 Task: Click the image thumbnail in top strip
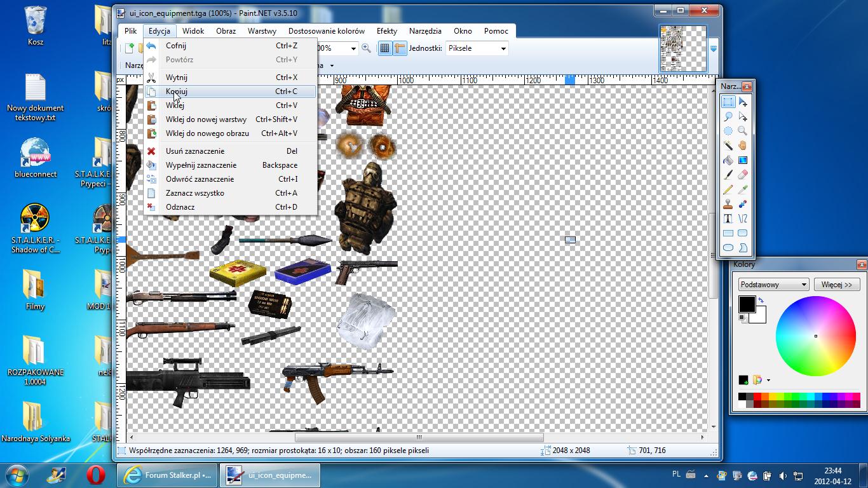coord(683,48)
